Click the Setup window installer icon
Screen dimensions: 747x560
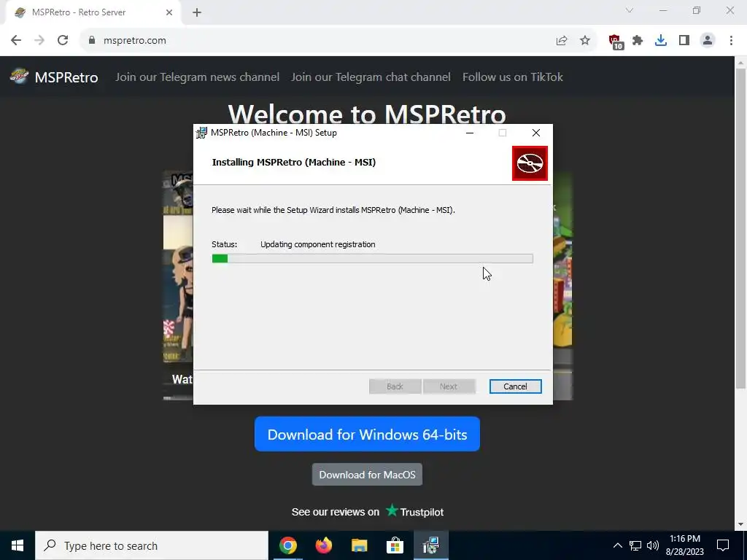point(202,133)
